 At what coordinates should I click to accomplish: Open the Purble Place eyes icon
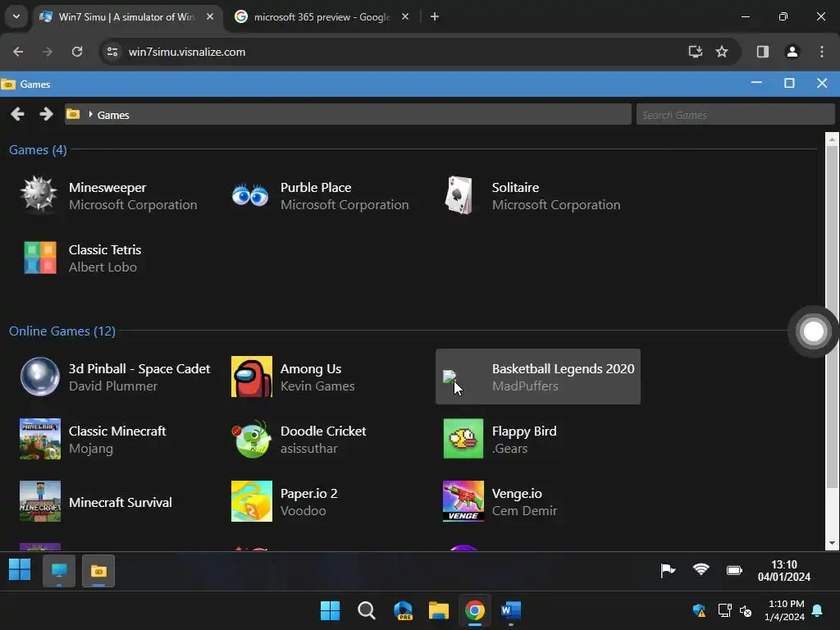tap(250, 195)
